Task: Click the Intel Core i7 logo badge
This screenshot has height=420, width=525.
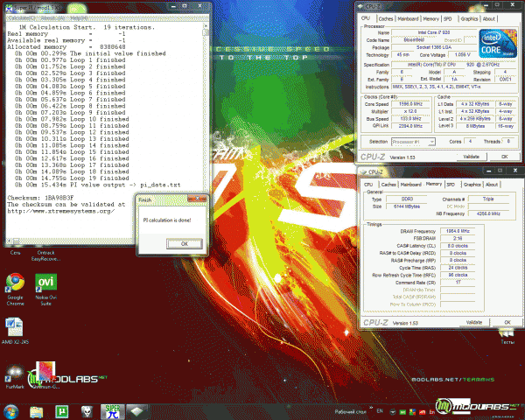Action: [x=498, y=43]
